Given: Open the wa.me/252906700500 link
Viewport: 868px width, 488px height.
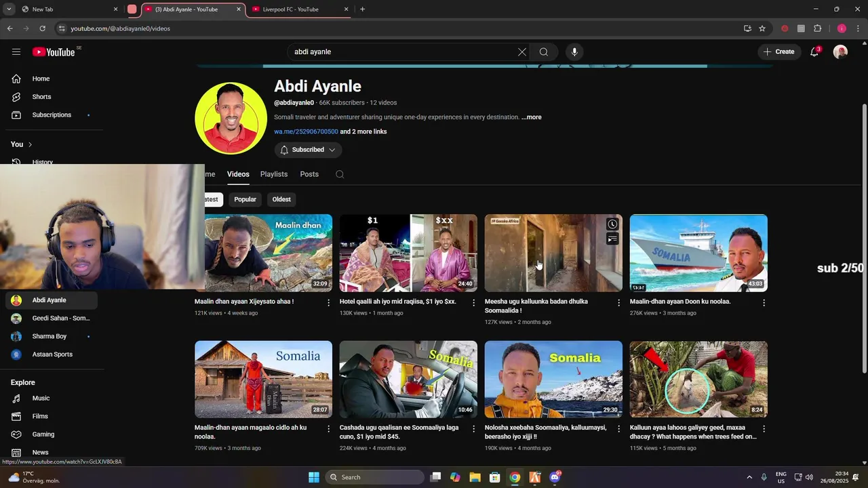Looking at the screenshot, I should pos(306,131).
